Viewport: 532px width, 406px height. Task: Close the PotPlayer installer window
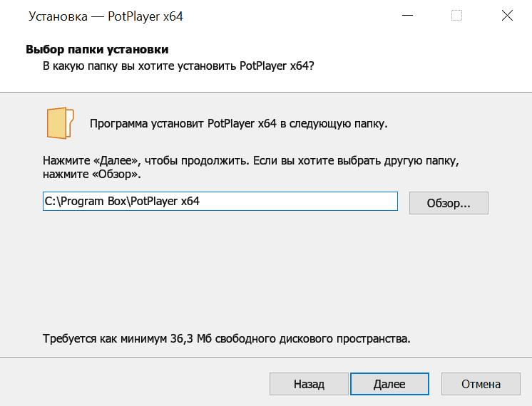[507, 16]
